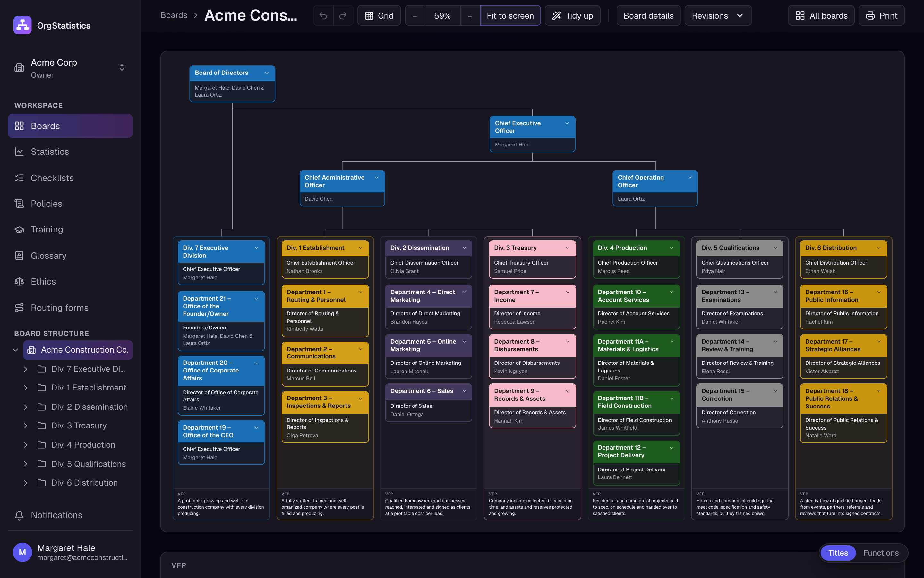
Task: Open Statistics from the sidebar
Action: click(x=70, y=152)
